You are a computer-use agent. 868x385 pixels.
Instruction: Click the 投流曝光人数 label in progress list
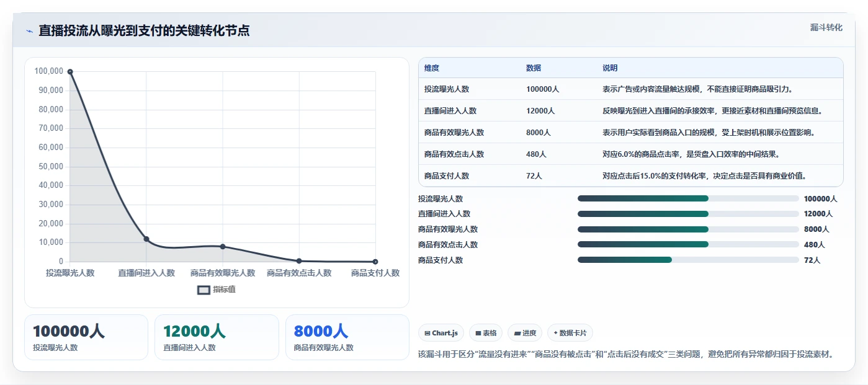(441, 199)
